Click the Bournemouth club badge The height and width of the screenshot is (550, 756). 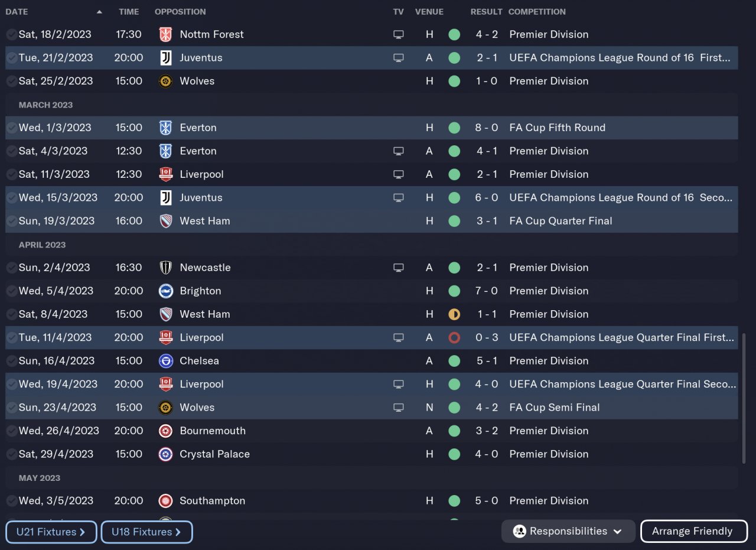pos(166,431)
